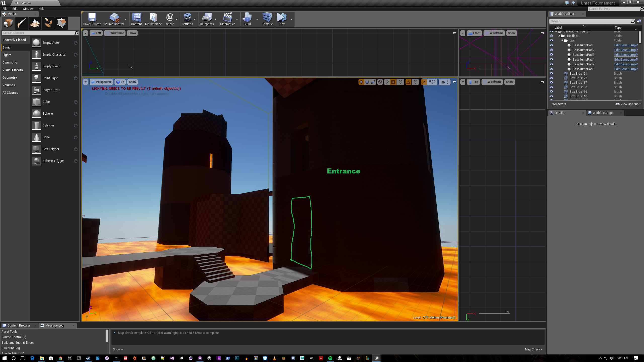The image size is (644, 362).
Task: Maximize the perspective viewport
Action: [455, 82]
